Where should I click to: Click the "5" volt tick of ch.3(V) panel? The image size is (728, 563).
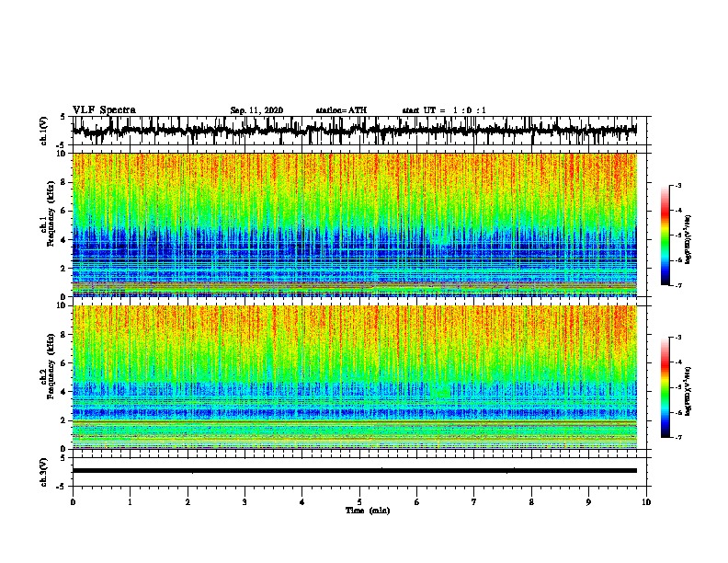pos(63,458)
